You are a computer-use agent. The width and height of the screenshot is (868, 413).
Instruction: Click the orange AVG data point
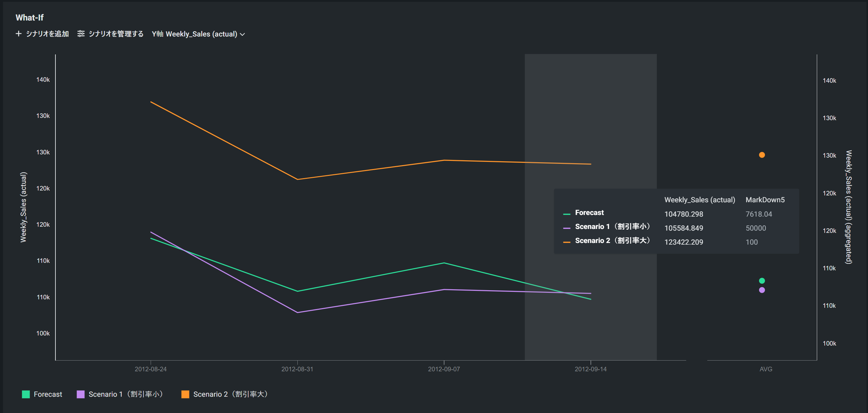click(761, 155)
